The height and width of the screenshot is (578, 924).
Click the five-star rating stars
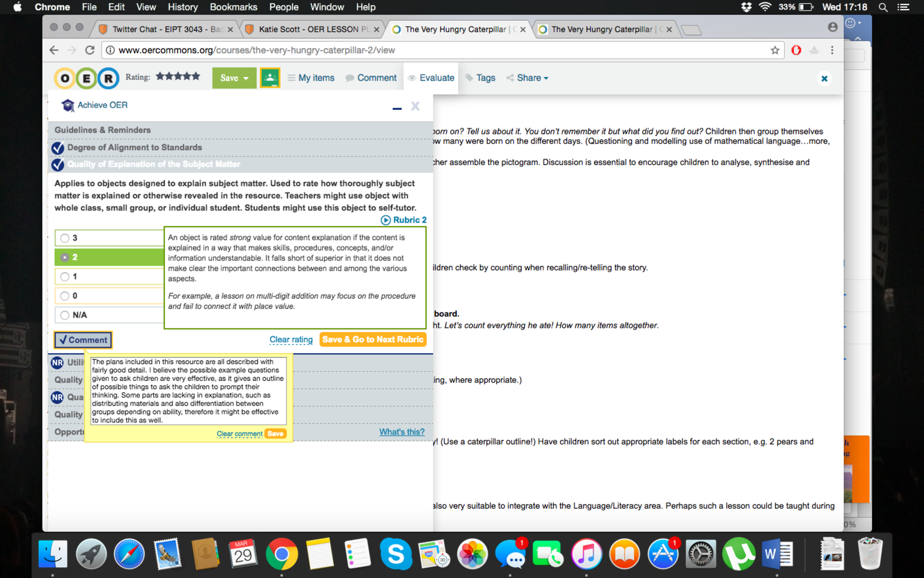click(178, 76)
